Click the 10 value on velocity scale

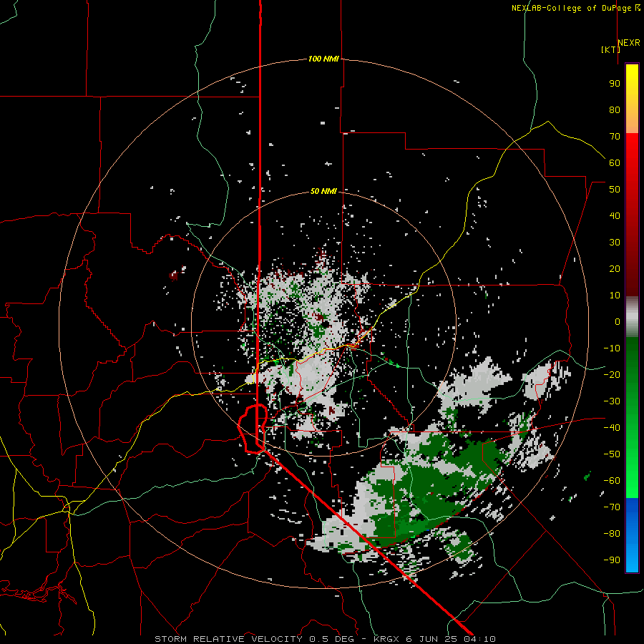click(x=615, y=296)
